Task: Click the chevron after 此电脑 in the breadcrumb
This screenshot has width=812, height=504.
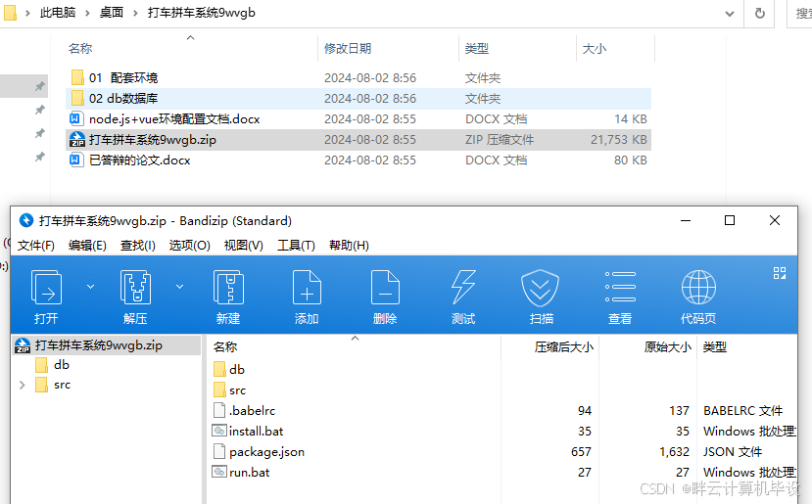Action: tap(86, 13)
